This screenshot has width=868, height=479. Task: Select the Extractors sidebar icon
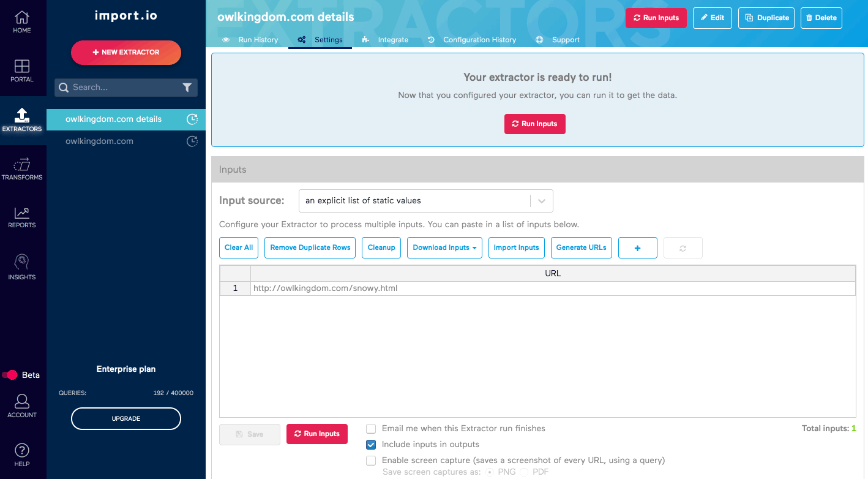pyautogui.click(x=22, y=118)
